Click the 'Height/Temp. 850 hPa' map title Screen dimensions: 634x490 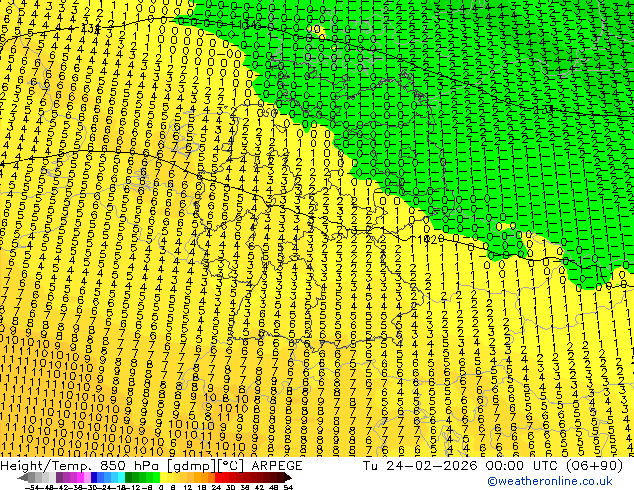[x=78, y=466]
